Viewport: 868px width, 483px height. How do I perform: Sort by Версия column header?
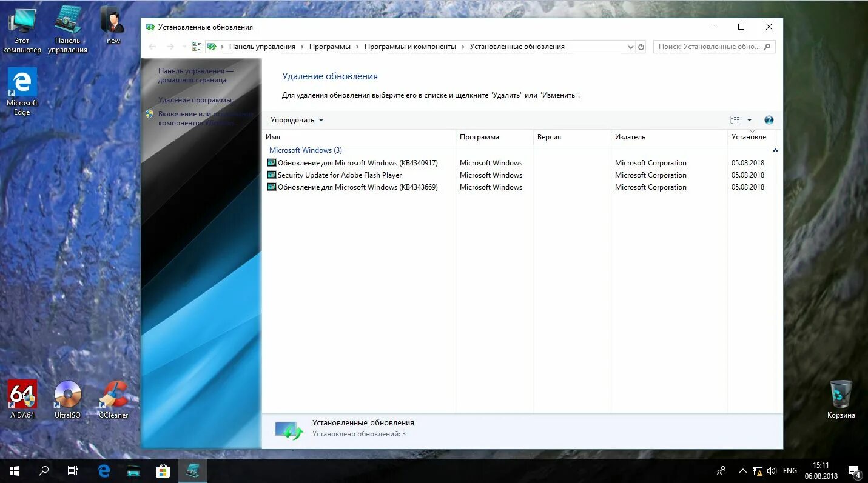[572, 137]
